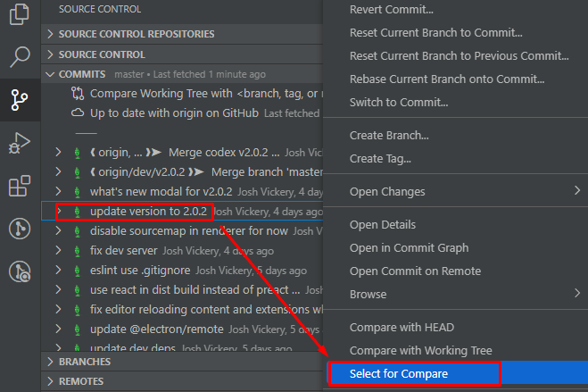The height and width of the screenshot is (392, 588).
Task: Choose Reset Current Branch to Commit...
Action: (455, 33)
